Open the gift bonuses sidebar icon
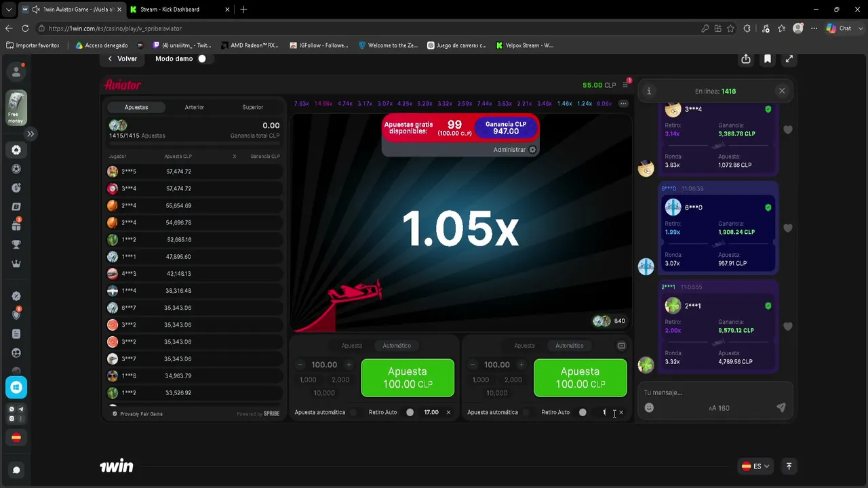Image resolution: width=868 pixels, height=488 pixels. [16, 225]
